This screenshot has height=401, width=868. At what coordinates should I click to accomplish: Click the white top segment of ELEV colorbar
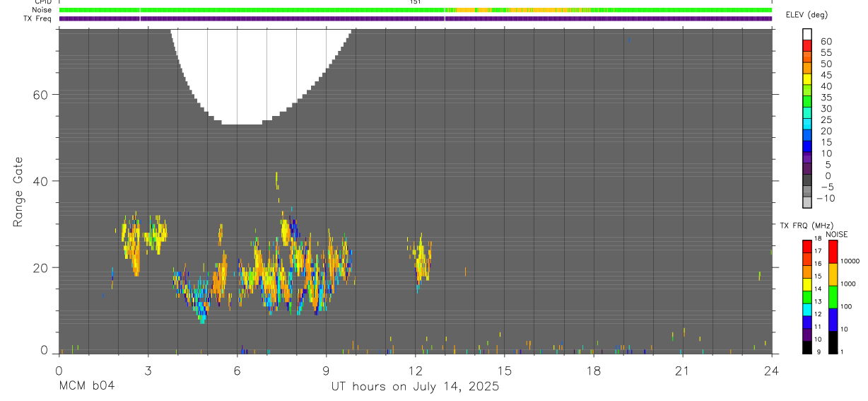click(x=807, y=35)
